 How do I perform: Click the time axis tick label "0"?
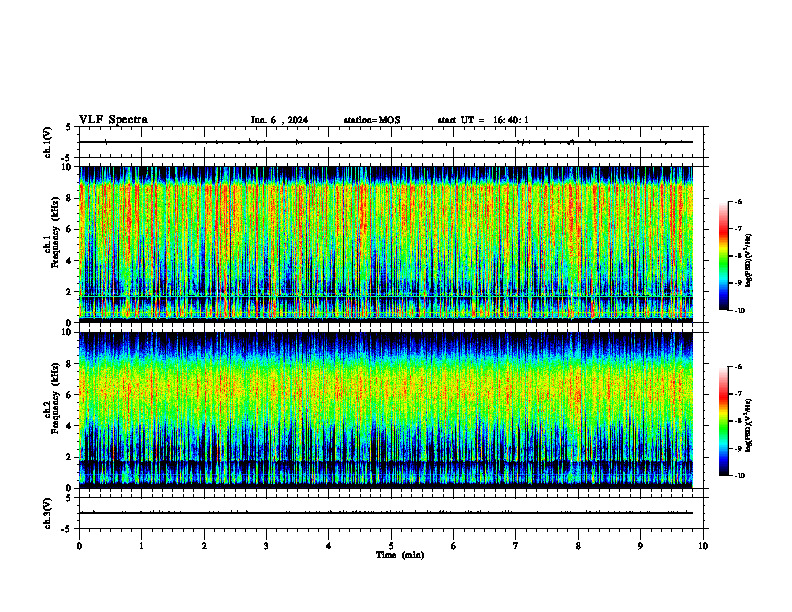tap(79, 546)
